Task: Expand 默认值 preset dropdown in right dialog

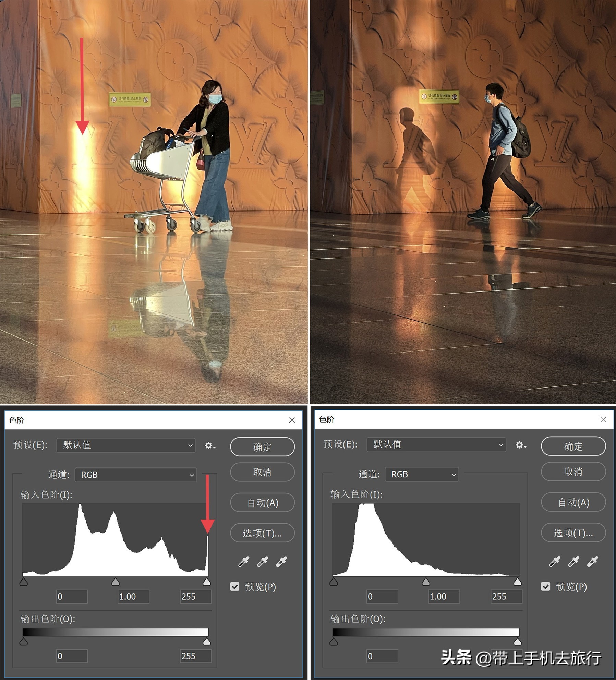Action: click(x=436, y=444)
